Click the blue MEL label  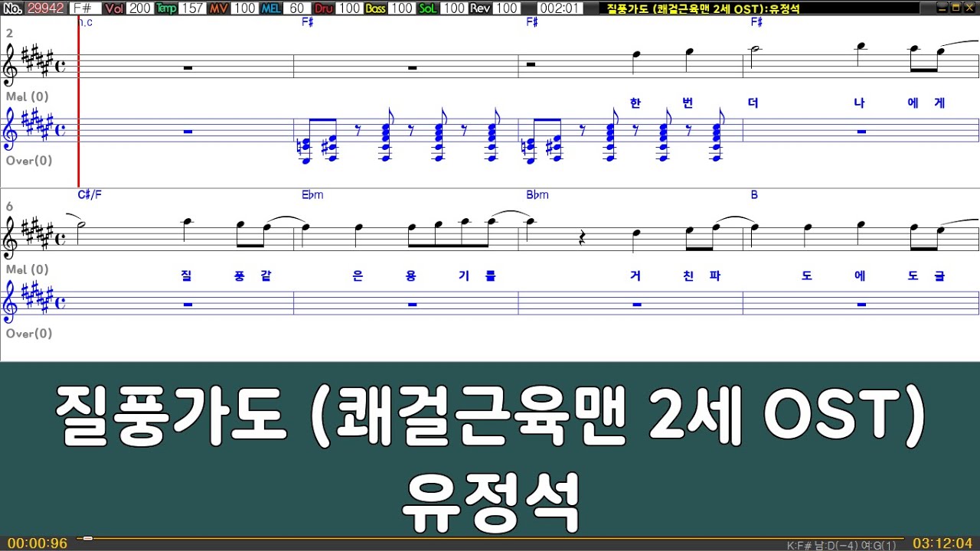point(271,8)
